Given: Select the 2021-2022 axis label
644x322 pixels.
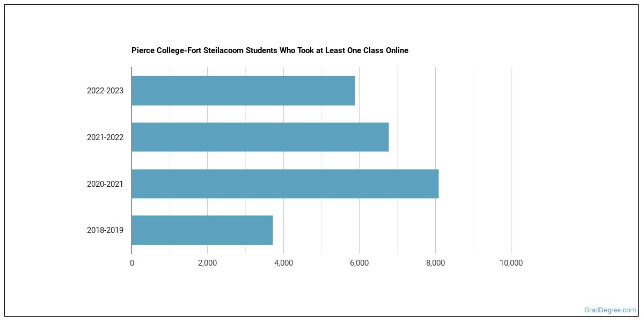Looking at the screenshot, I should [x=105, y=137].
